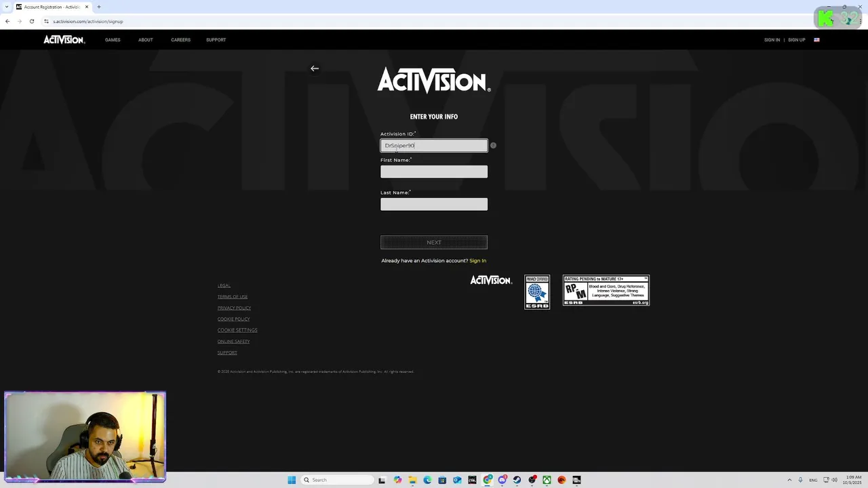Click the footer Activision logo
Viewport: 868px width, 488px height.
[491, 280]
